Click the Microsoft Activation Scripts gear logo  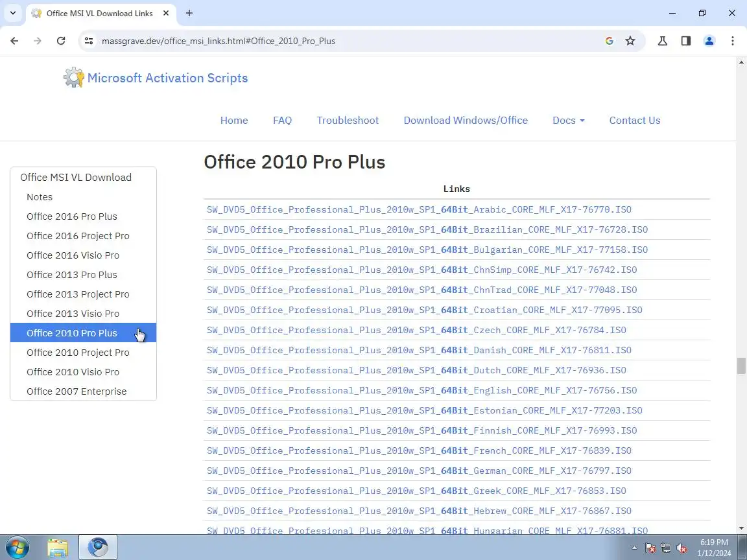coord(74,77)
